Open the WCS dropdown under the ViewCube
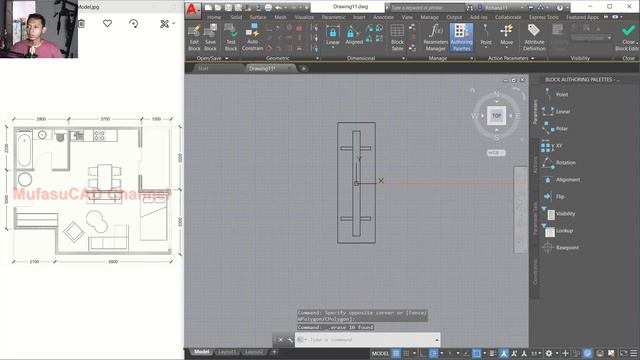Screen dimensions: 640x360 click(496, 153)
